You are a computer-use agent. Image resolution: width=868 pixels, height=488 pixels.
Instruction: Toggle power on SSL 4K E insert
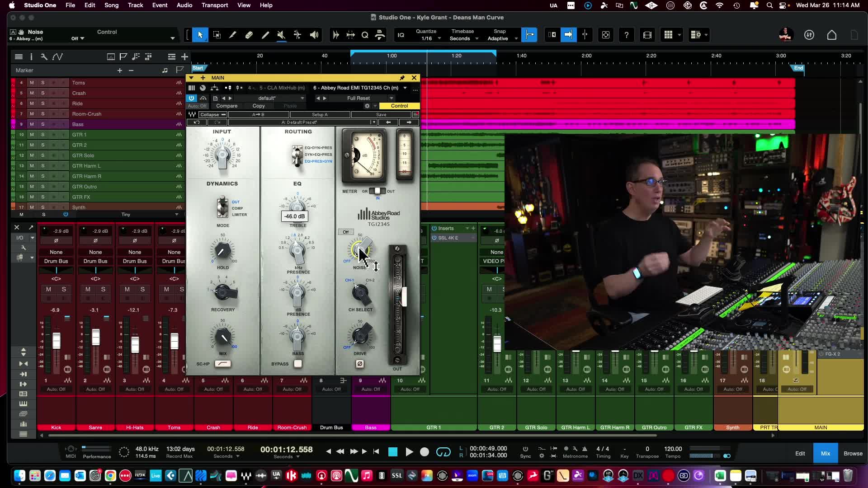coord(434,238)
